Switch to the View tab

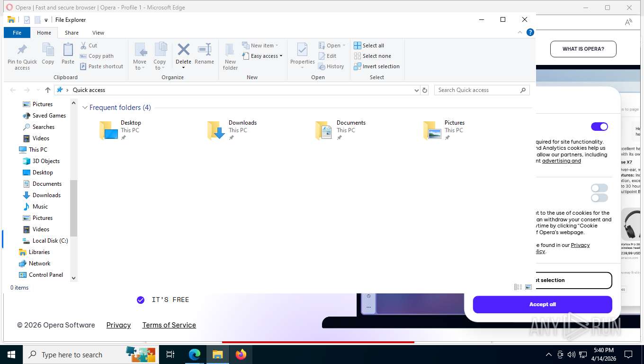point(98,33)
